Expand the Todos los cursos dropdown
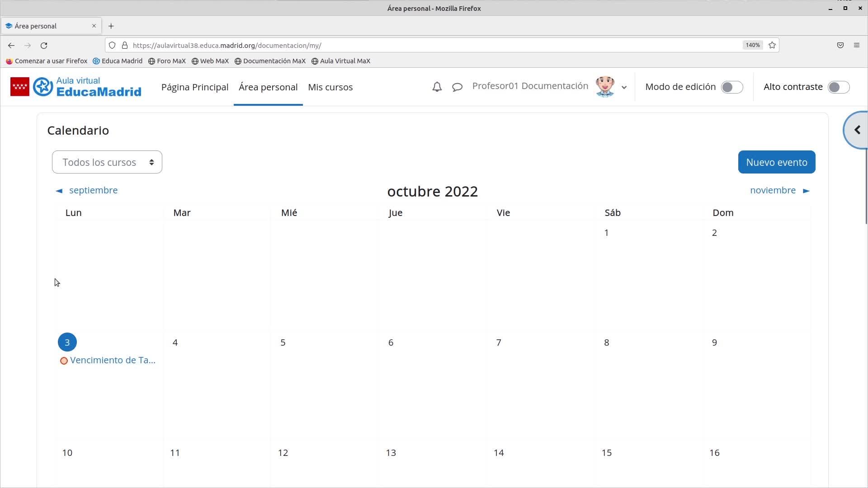Image resolution: width=868 pixels, height=488 pixels. [107, 162]
